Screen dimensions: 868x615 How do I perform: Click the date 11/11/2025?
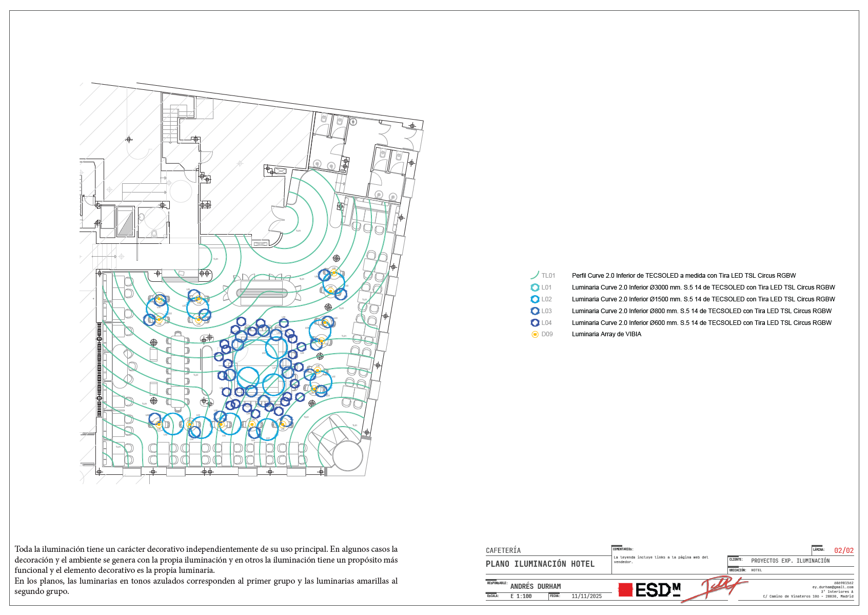click(586, 597)
